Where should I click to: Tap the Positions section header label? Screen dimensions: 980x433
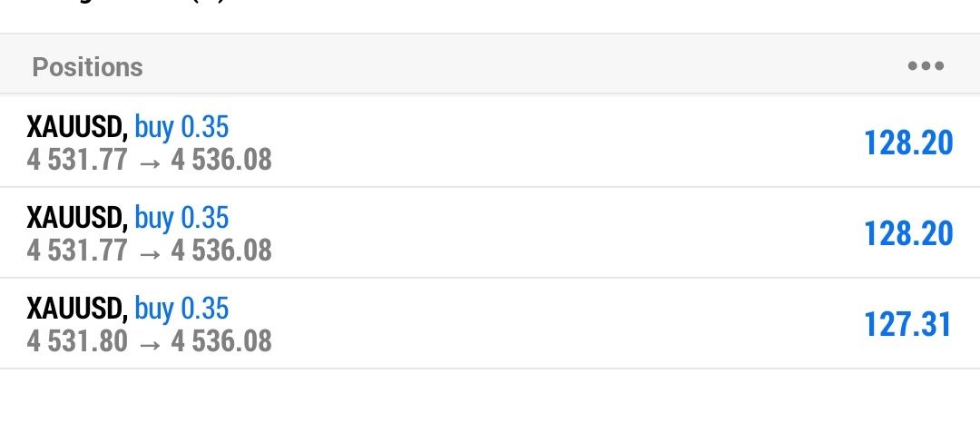[x=87, y=67]
